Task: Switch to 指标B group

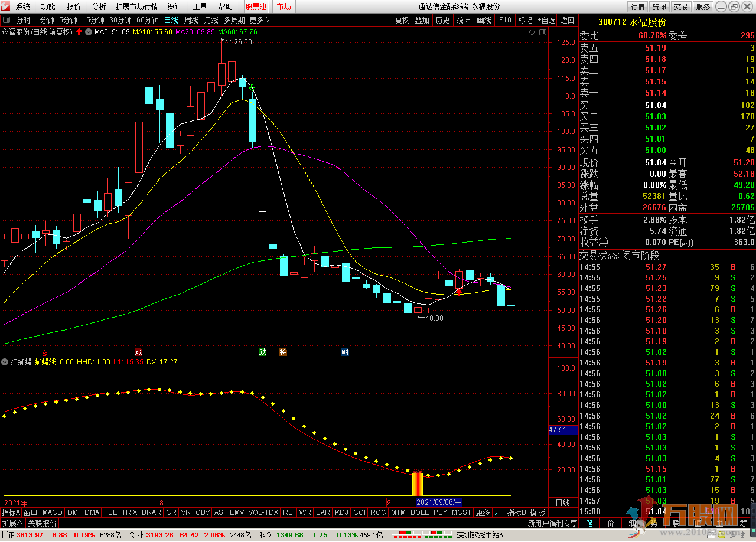Action: click(517, 512)
